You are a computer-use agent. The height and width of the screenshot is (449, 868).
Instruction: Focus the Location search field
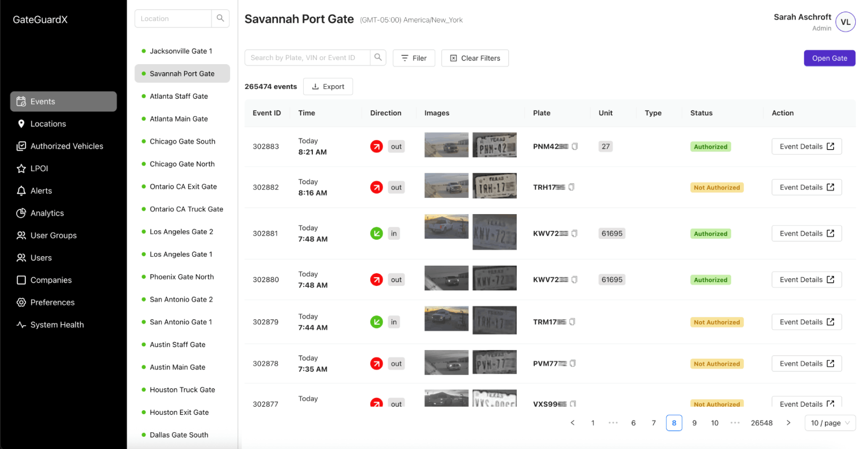173,18
